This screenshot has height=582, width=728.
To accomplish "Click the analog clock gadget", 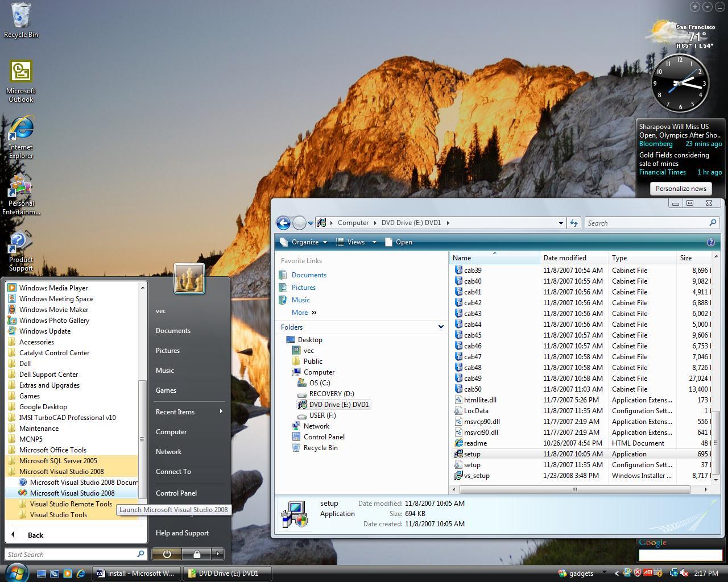I will (x=680, y=84).
